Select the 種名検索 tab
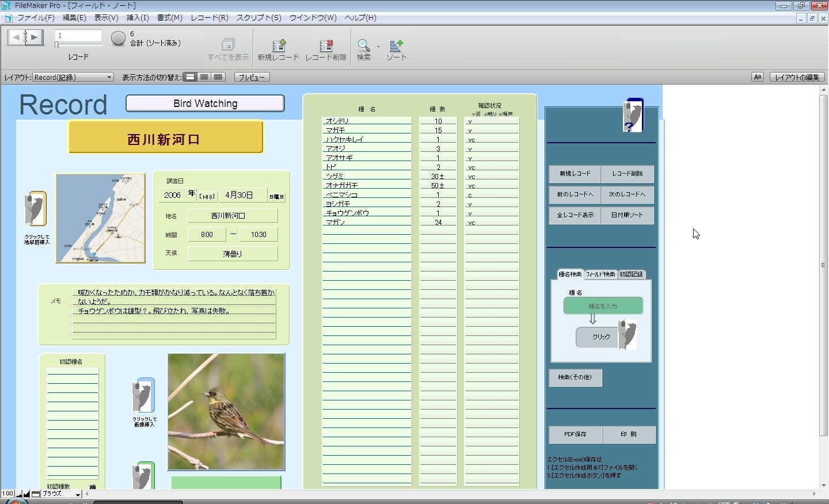Viewport: 829px width, 504px height. [570, 274]
